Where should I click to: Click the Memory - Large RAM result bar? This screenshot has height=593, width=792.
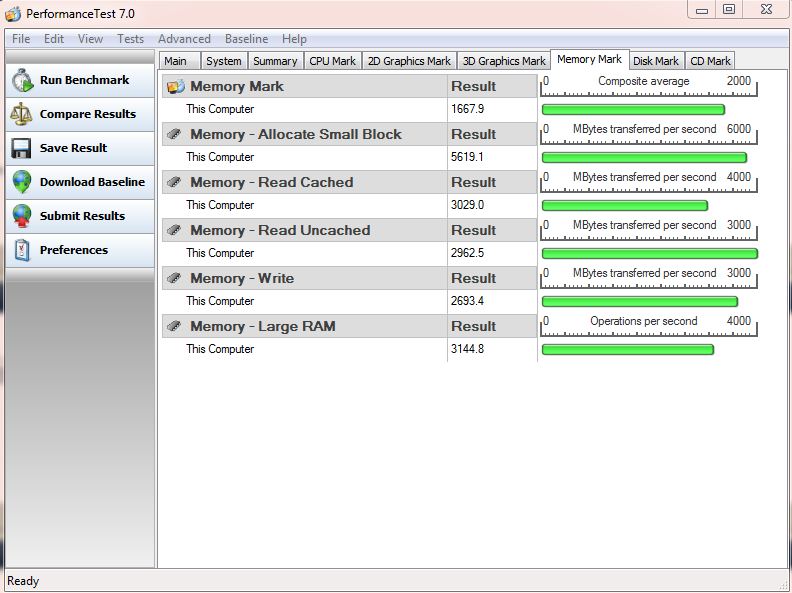coord(627,350)
